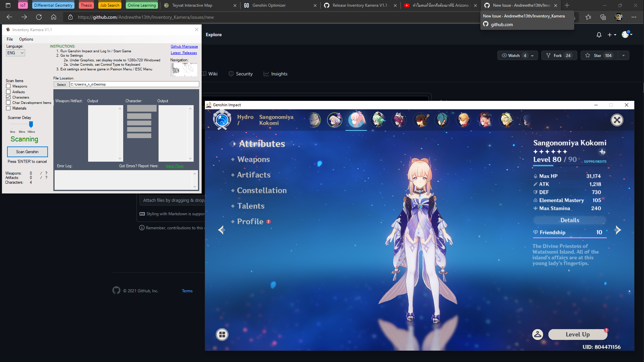The width and height of the screenshot is (644, 362).
Task: Select the green-haired character portrait icon
Action: coord(378,120)
